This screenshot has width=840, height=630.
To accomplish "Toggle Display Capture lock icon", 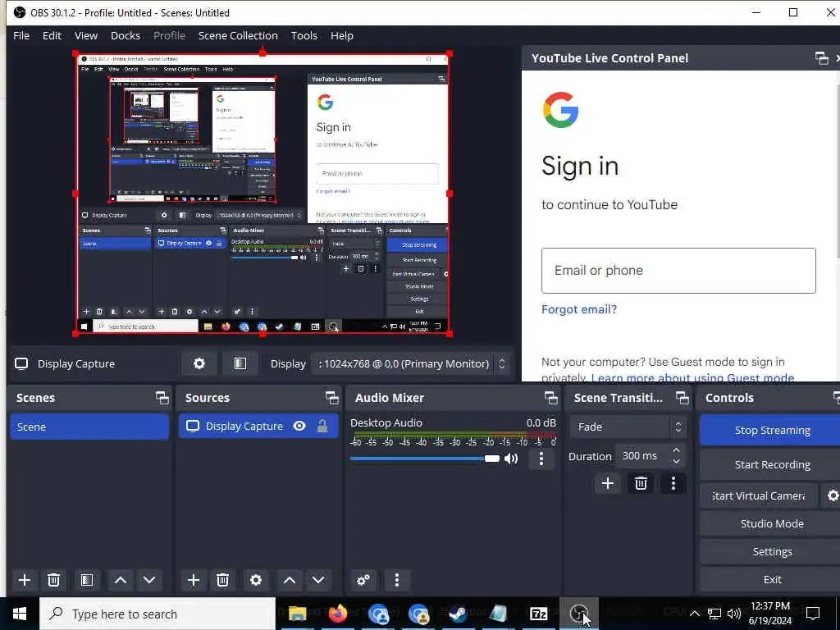I will (x=322, y=426).
